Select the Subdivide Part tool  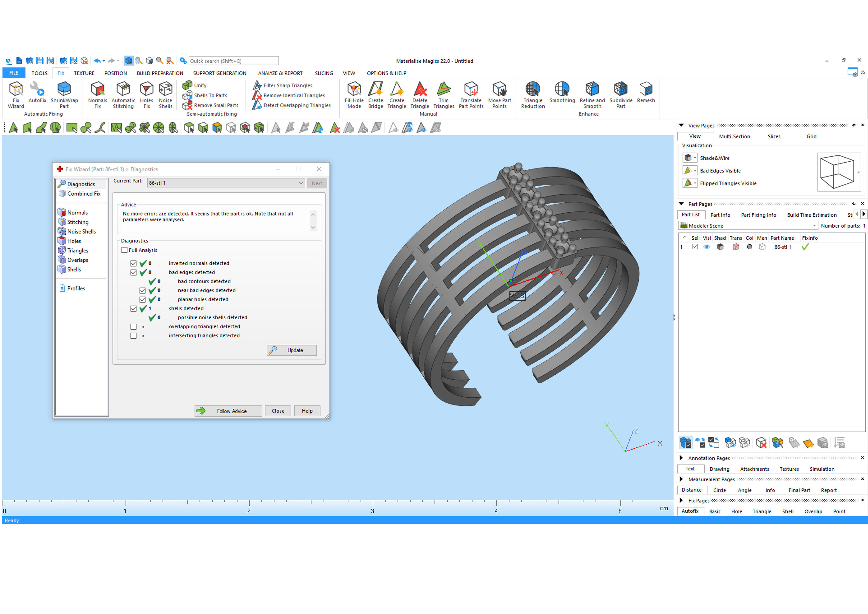pos(621,95)
